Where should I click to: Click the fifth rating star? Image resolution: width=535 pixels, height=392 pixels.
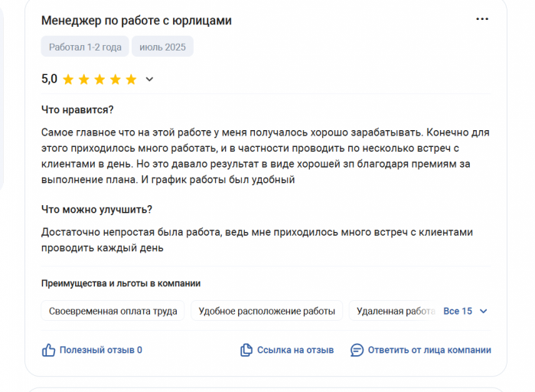click(x=131, y=80)
